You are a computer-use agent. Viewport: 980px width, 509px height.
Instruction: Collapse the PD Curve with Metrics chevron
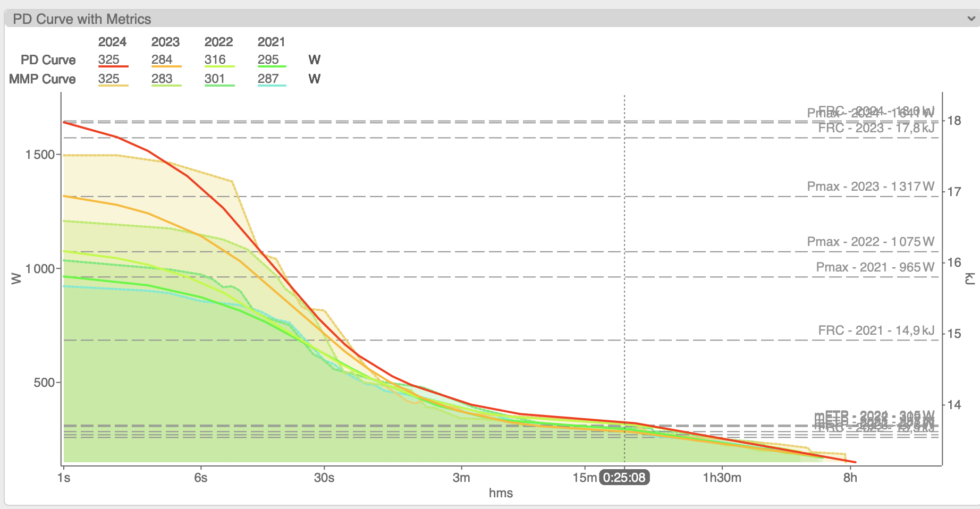[x=971, y=19]
